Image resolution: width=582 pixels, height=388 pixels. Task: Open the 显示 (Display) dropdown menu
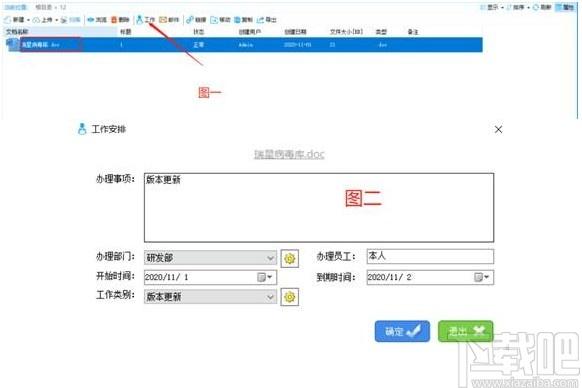click(492, 7)
